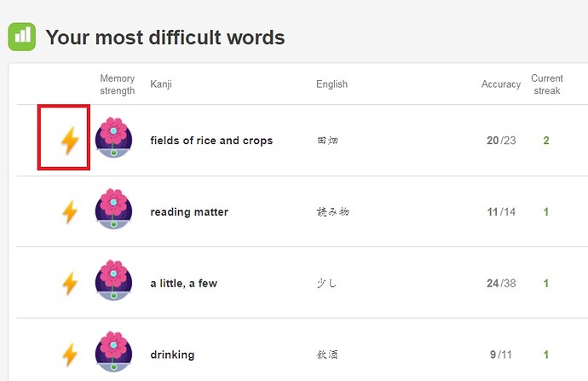Click the lightning bolt for fields of rice
Image resolution: width=588 pixels, height=381 pixels.
click(70, 141)
